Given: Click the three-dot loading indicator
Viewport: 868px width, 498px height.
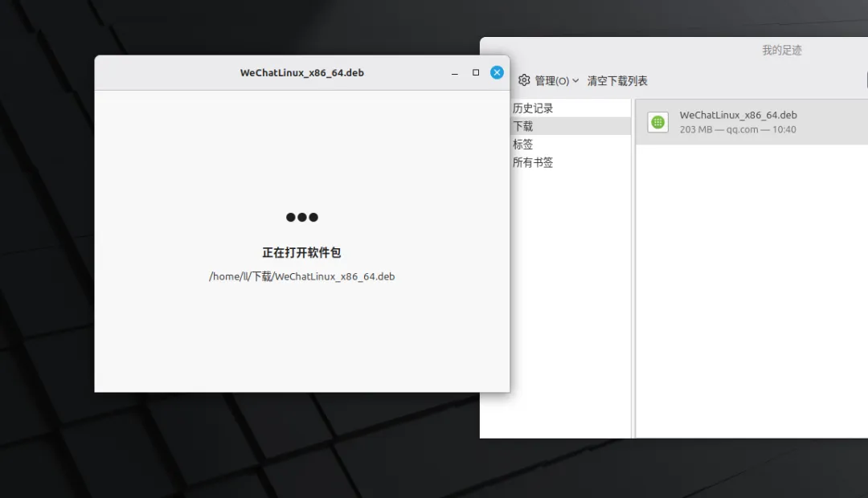Looking at the screenshot, I should coord(301,218).
